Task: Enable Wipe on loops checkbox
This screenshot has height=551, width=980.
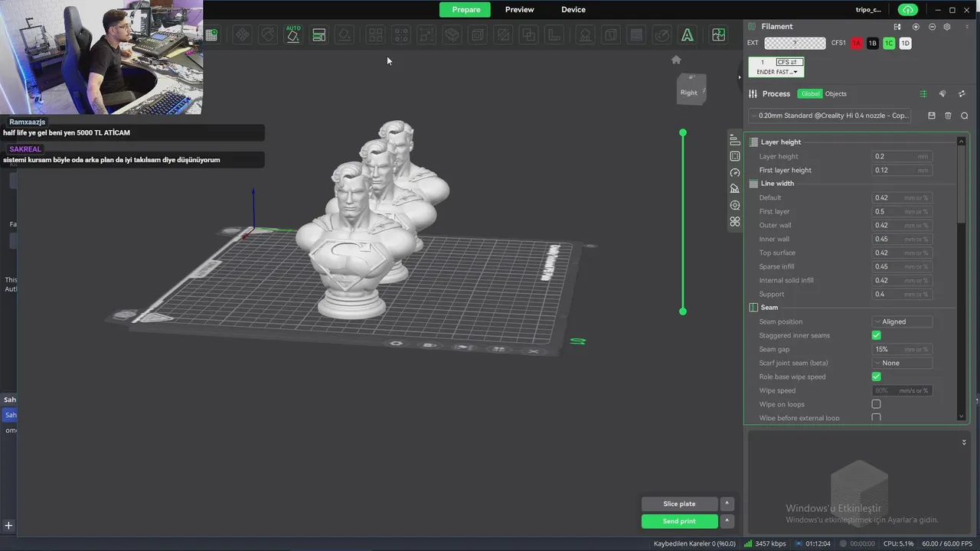Action: click(876, 404)
